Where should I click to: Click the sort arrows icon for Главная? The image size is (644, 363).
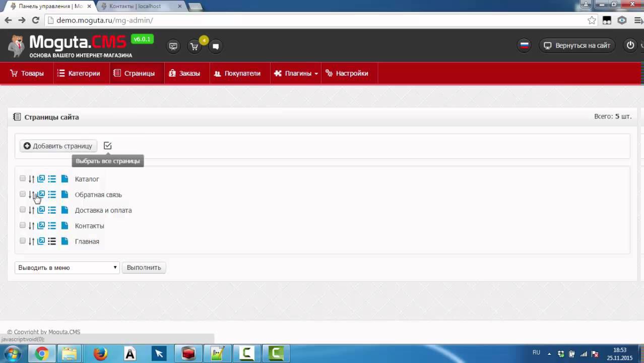tap(31, 241)
